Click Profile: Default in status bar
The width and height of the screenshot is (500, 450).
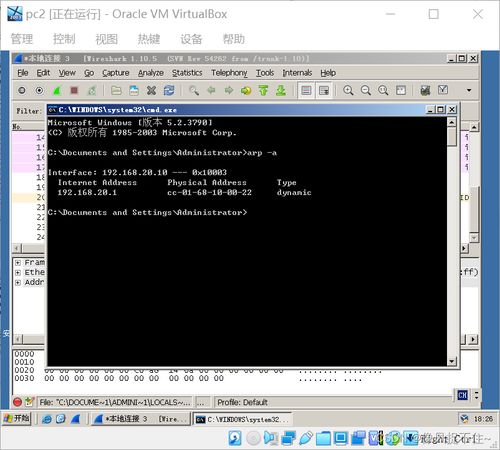(242, 402)
